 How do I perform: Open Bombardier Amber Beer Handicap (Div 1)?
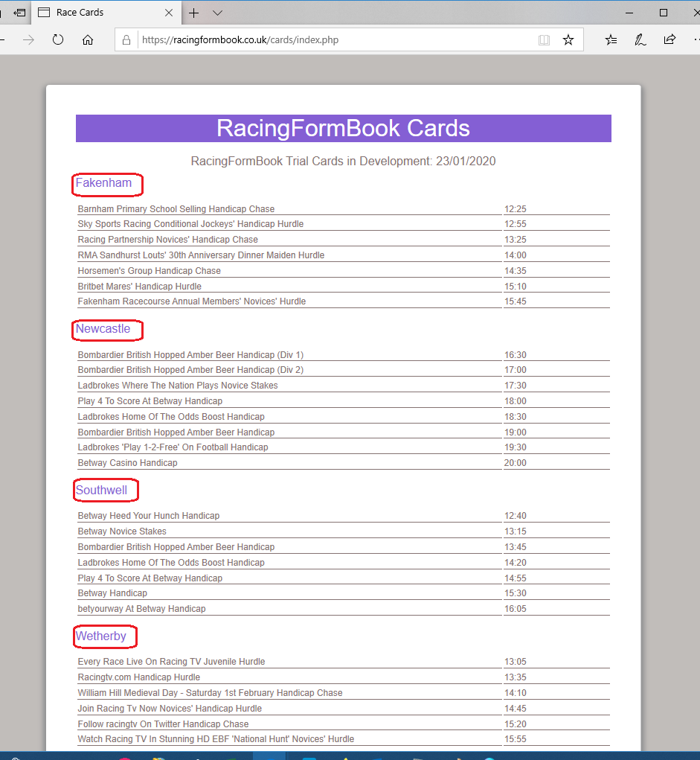click(190, 355)
